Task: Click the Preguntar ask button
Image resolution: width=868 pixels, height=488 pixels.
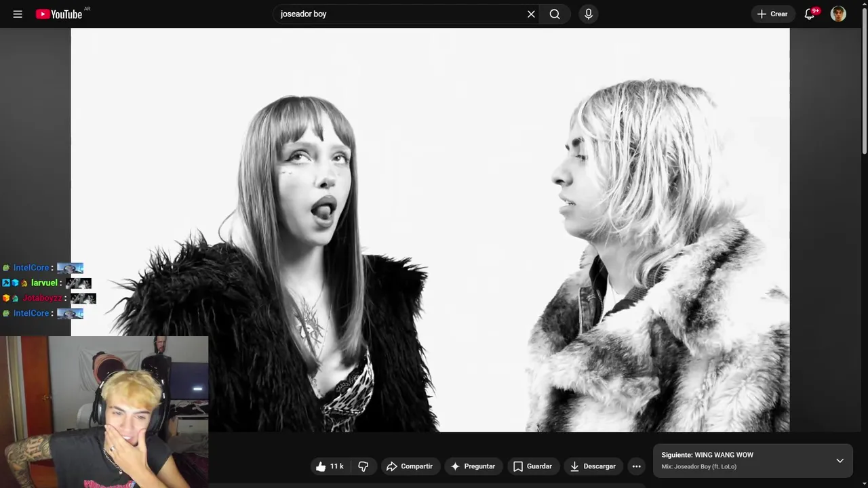Action: (473, 466)
